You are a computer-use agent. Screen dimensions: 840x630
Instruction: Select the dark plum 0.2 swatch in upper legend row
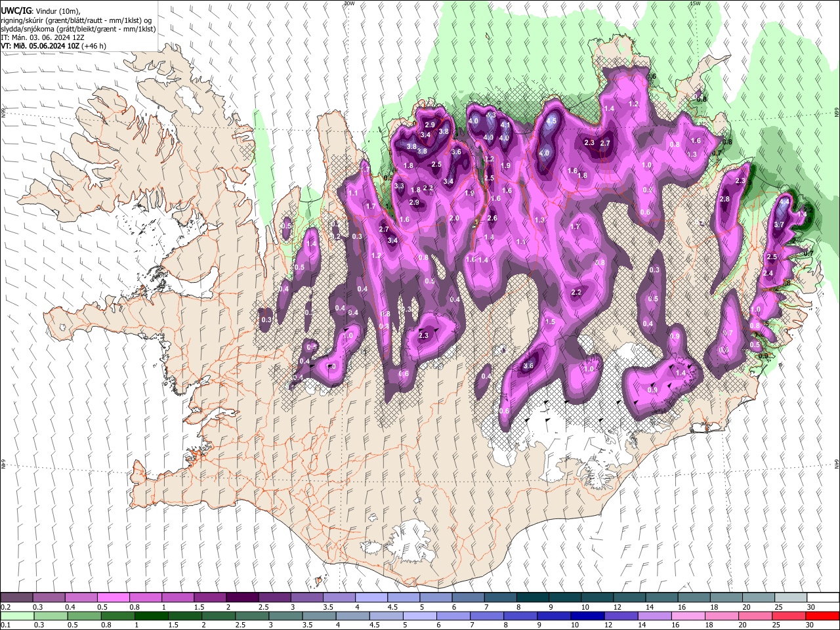[x=16, y=598]
